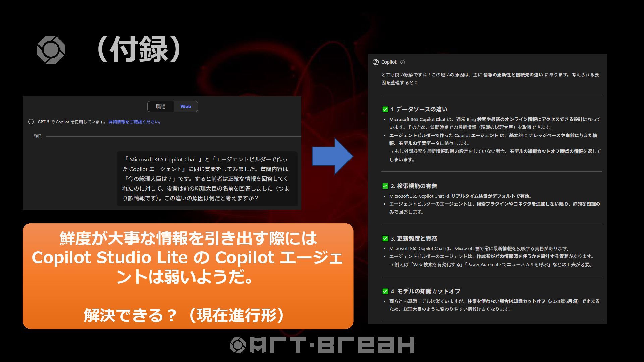This screenshot has width=644, height=362.
Task: Click the ART-BREAK footer wordmark
Action: point(332,345)
